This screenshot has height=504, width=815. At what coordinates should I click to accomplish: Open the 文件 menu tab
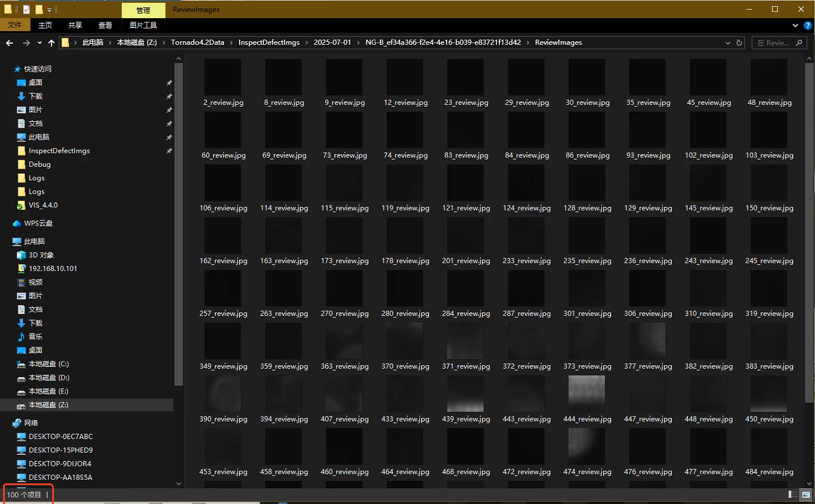pos(15,25)
